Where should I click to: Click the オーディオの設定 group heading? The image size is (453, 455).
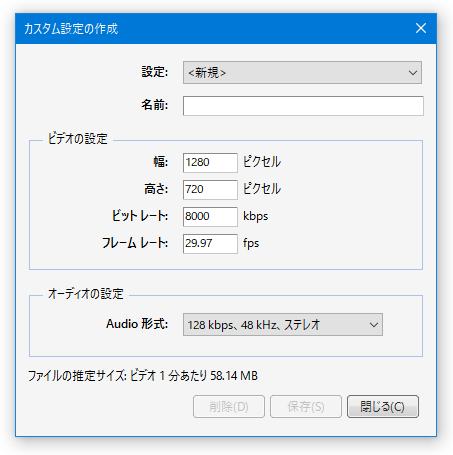point(86,294)
